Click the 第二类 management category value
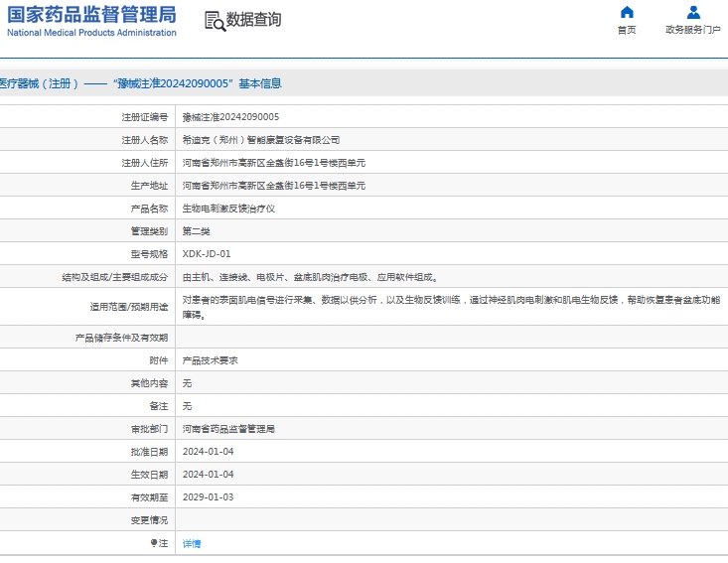Image resolution: width=728 pixels, height=563 pixels. pos(196,231)
